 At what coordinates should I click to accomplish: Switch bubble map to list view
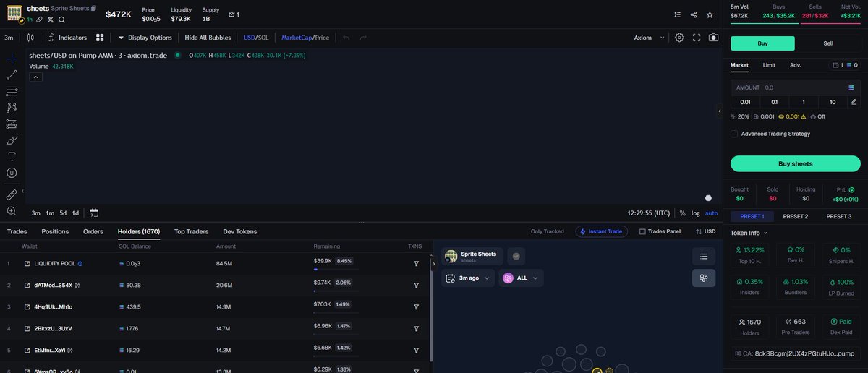tap(704, 256)
